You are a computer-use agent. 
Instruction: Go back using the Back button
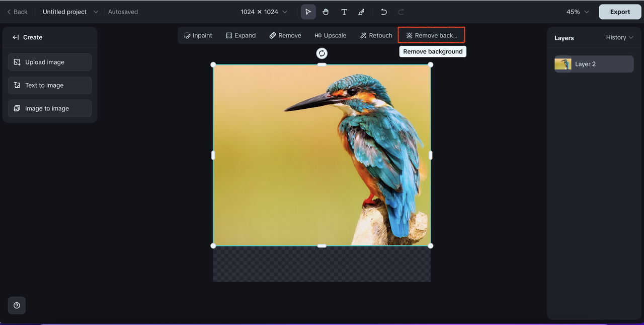pos(17,12)
